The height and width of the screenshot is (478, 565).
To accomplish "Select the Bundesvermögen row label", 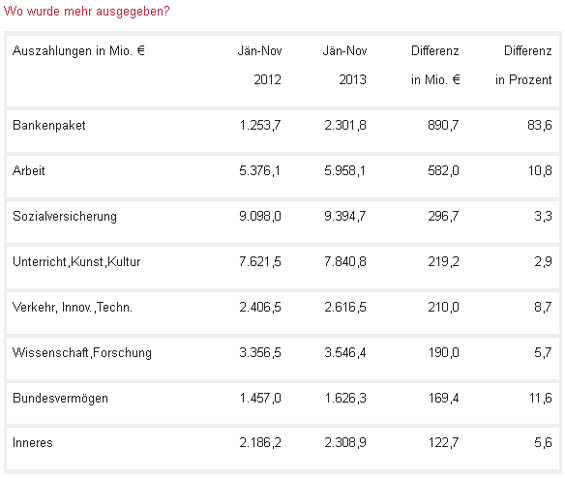I will 60,398.
